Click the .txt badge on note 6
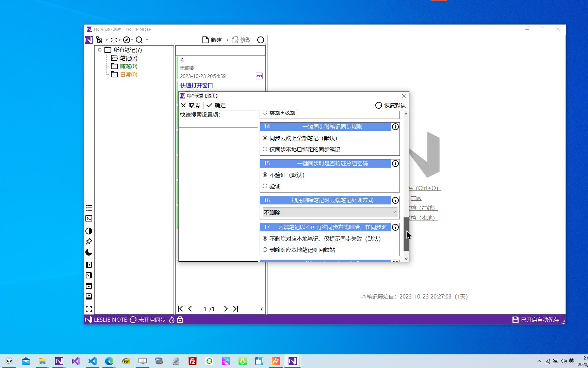The image size is (588, 368). pos(259,76)
